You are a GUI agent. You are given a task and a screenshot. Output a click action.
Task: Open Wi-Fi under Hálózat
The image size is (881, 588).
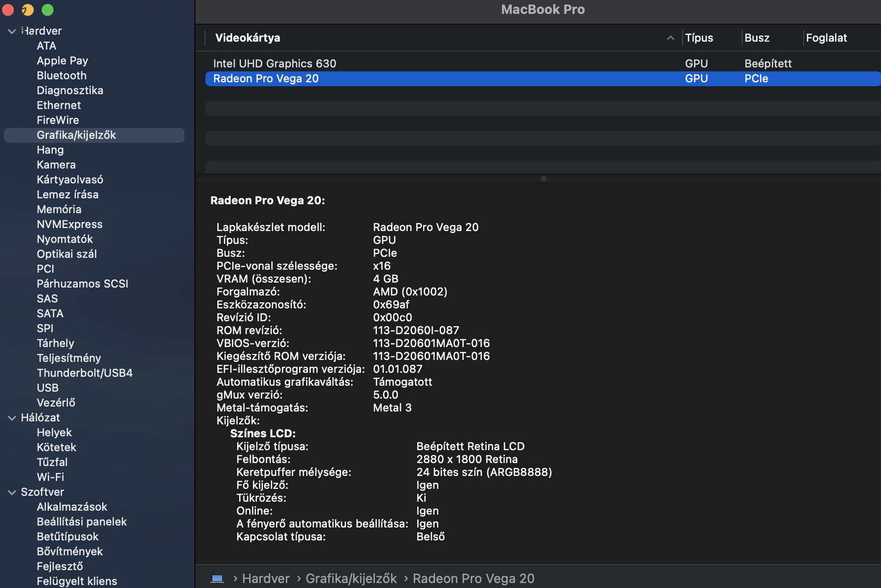(51, 477)
